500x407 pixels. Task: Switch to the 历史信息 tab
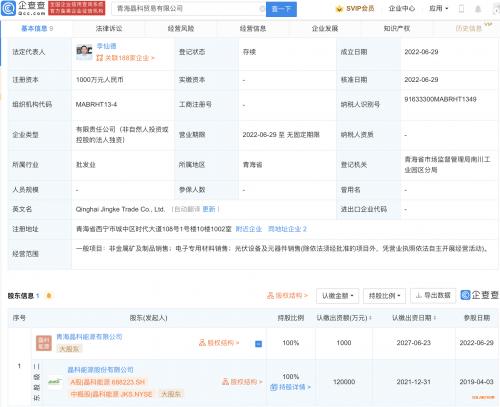point(469,29)
